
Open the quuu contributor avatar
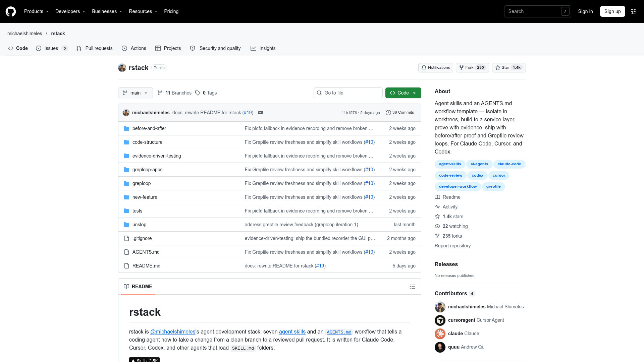tap(440, 347)
